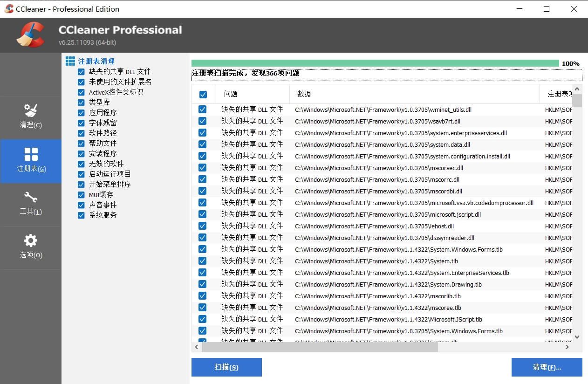Select the mscoree.tlb path entry
The height and width of the screenshot is (384, 588).
[378, 308]
